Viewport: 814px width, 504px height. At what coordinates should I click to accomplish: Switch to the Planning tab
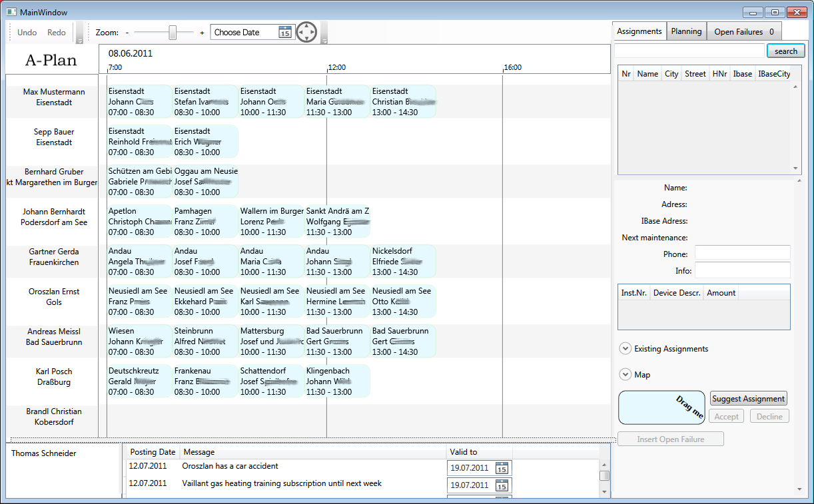tap(686, 31)
